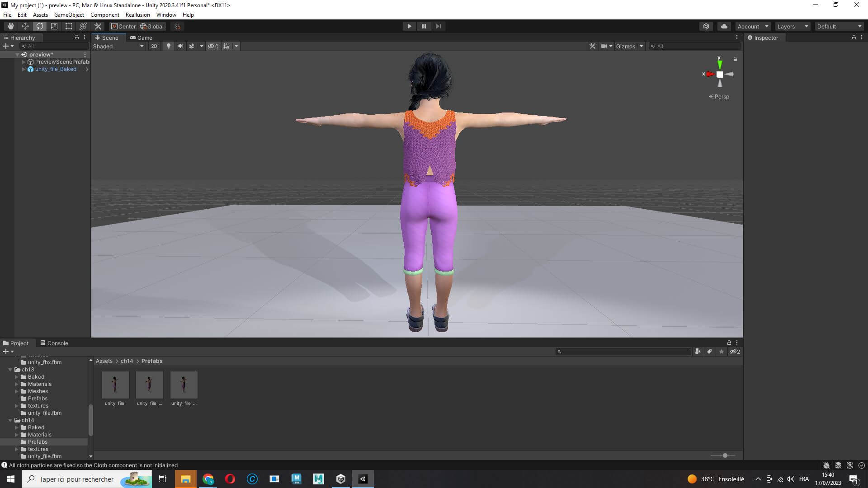The width and height of the screenshot is (868, 488).
Task: Mute scene audio toggle
Action: (x=180, y=46)
